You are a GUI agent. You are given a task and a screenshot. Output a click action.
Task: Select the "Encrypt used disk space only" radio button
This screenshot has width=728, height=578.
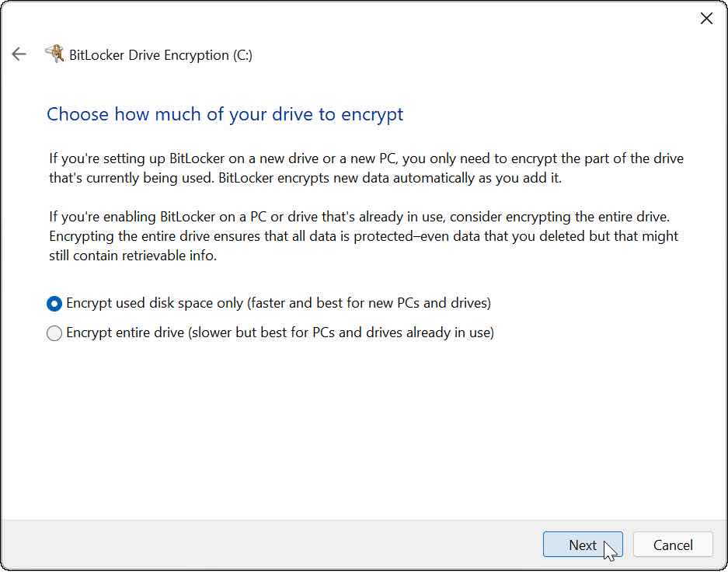point(54,303)
